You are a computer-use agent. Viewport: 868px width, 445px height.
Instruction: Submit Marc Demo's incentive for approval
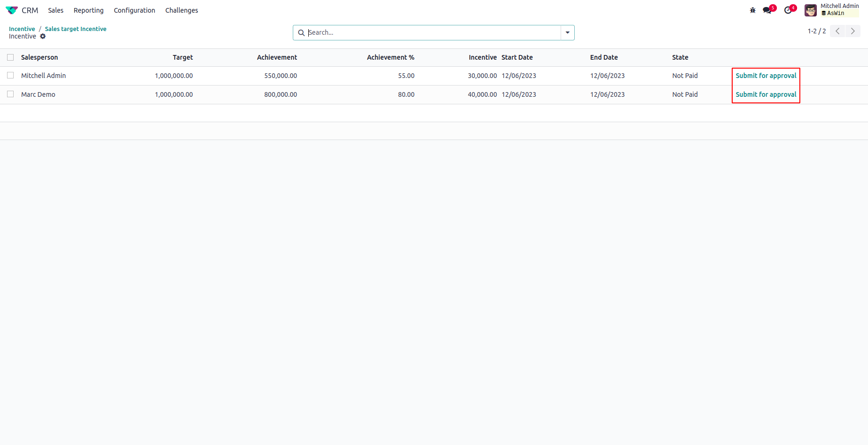[x=766, y=94]
